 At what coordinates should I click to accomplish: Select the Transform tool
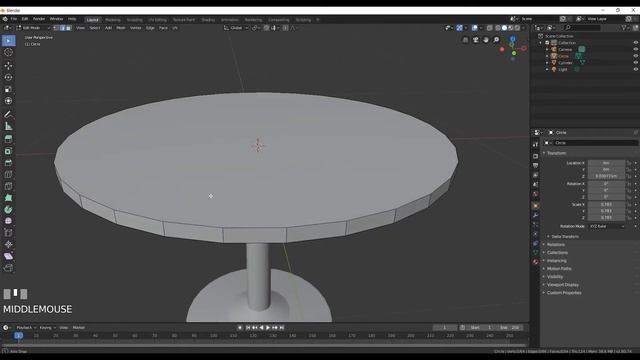tap(9, 101)
